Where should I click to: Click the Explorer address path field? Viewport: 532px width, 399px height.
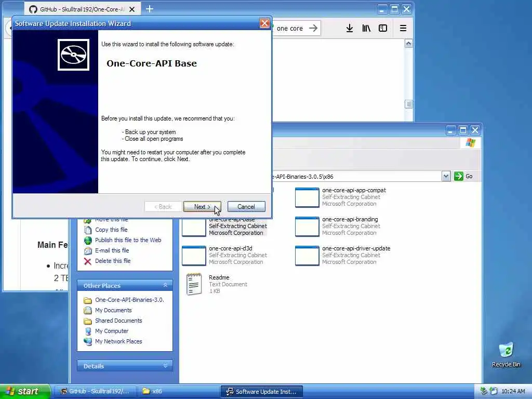(x=356, y=177)
